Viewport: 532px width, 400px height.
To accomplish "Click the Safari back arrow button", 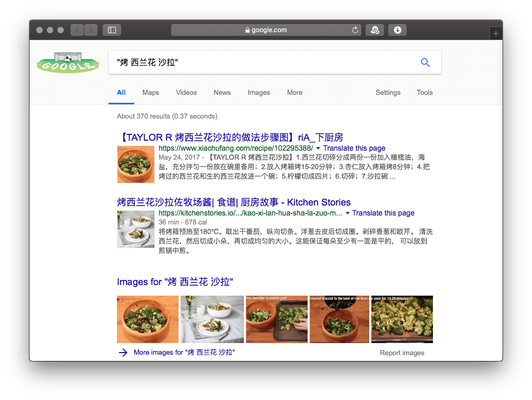I will coord(77,30).
